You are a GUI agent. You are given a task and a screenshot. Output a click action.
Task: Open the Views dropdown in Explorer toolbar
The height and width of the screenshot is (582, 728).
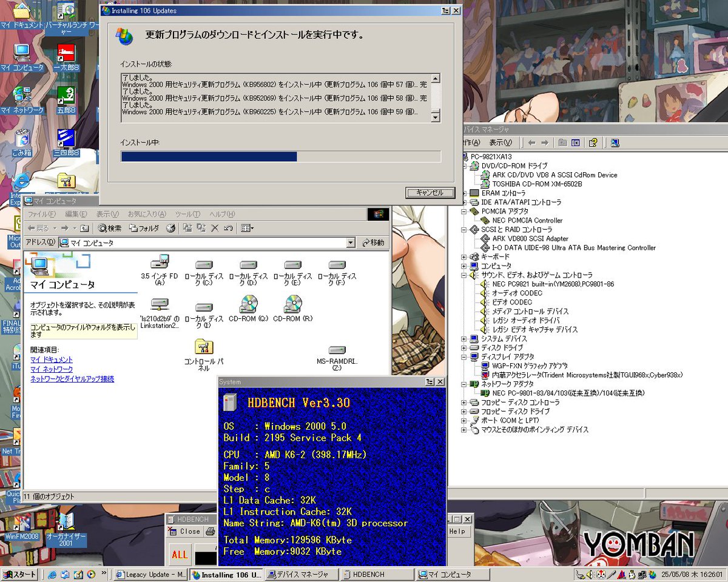pos(248,228)
